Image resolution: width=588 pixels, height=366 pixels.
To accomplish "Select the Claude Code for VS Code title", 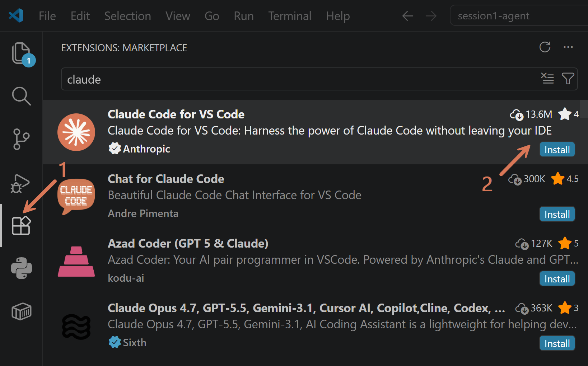I will point(176,114).
